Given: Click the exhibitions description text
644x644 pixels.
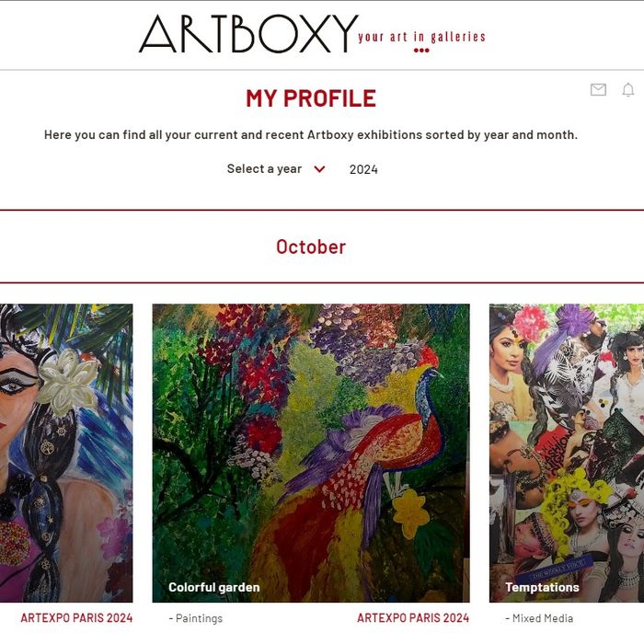Looking at the screenshot, I should point(311,134).
